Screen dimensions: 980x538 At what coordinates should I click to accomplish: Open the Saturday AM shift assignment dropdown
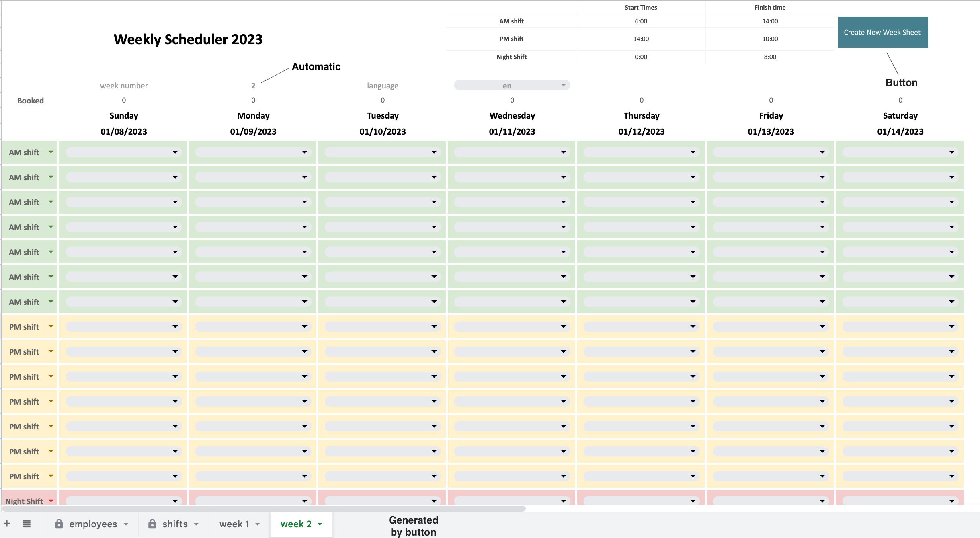[x=952, y=152]
